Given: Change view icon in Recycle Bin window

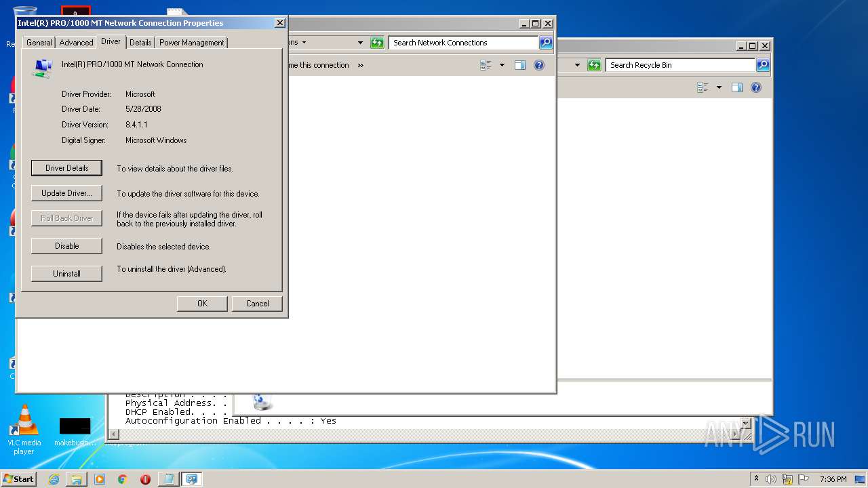Looking at the screenshot, I should coord(703,88).
